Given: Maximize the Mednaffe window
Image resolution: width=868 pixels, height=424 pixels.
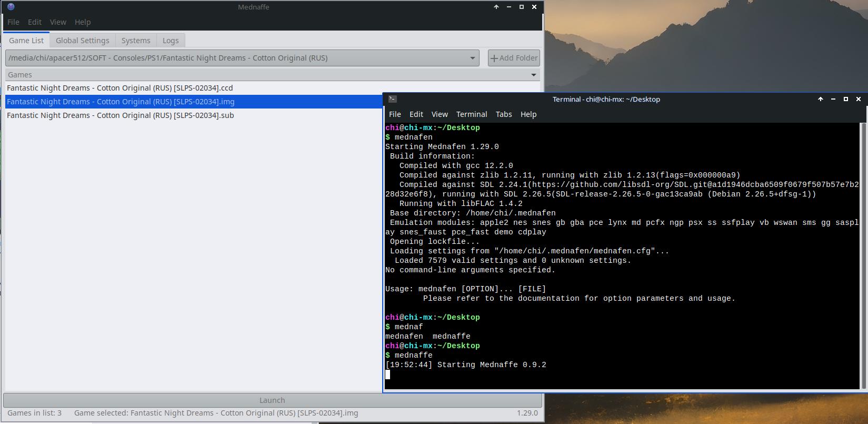Looking at the screenshot, I should click(x=521, y=7).
